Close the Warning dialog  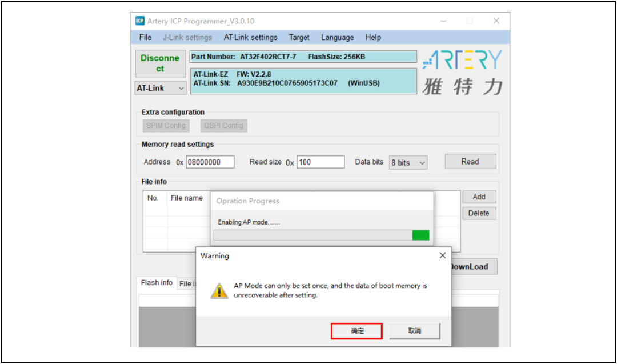click(x=443, y=255)
